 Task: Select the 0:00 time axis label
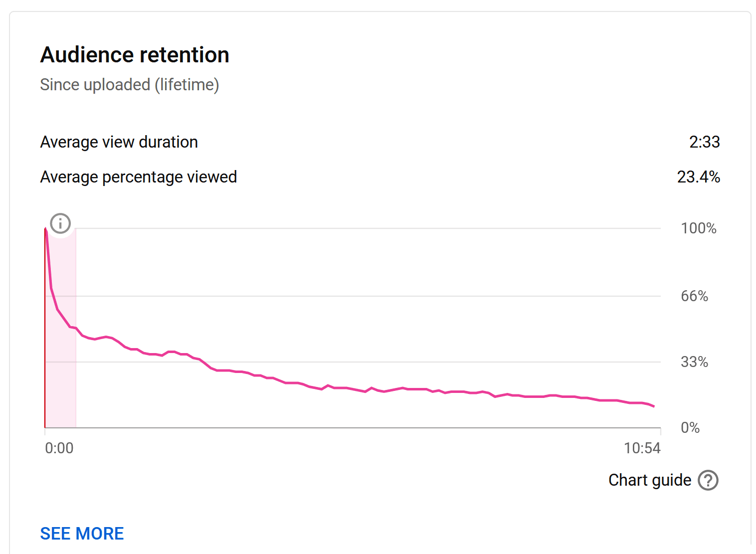(x=59, y=448)
